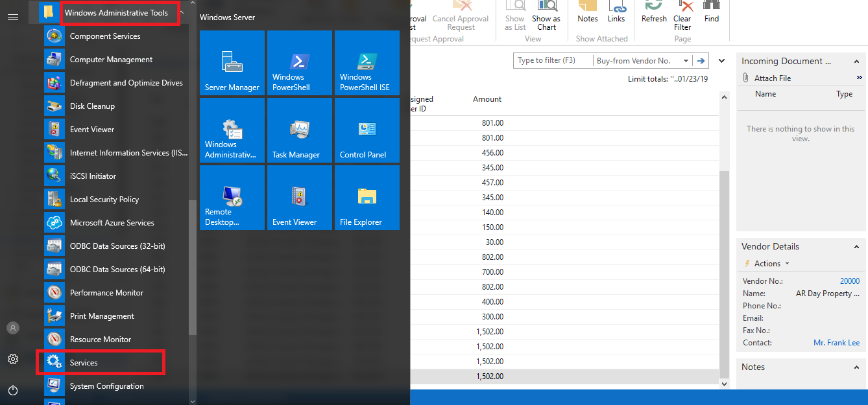Click the Type to filter field
The image size is (868, 405).
[x=553, y=60]
